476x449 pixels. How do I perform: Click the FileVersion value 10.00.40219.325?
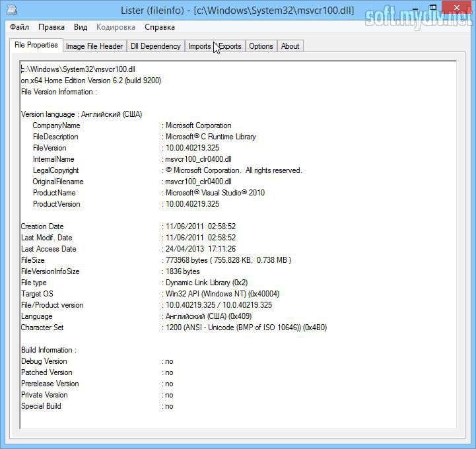point(193,148)
